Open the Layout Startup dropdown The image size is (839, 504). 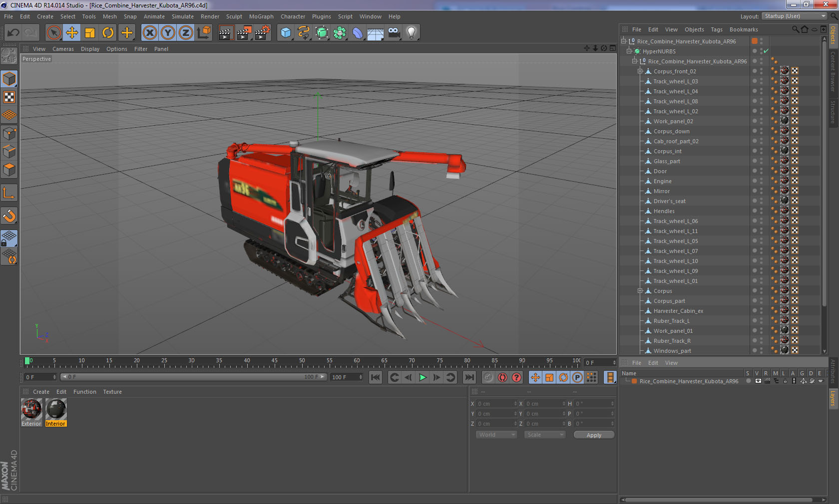tap(795, 16)
